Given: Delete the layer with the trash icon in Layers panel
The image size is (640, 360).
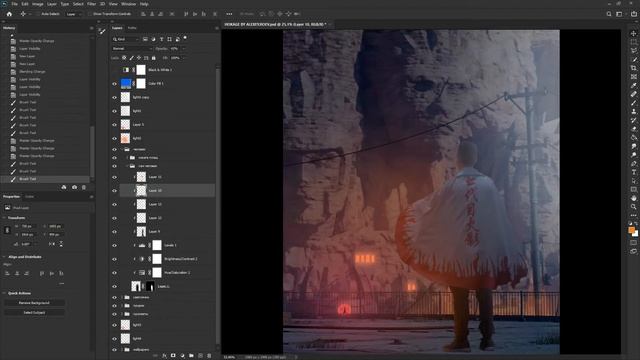Looking at the screenshot, I should click(209, 356).
